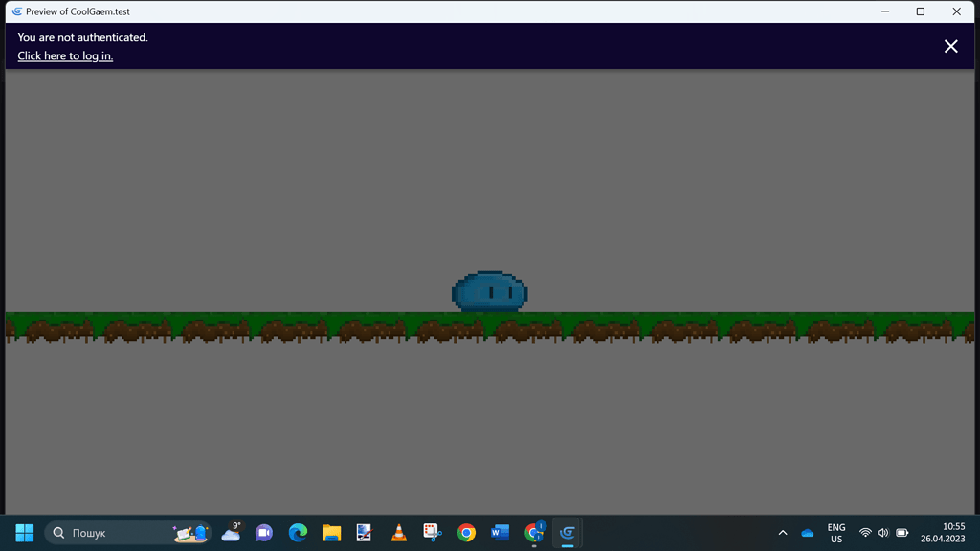Open Microsoft Edge browser
The height and width of the screenshot is (551, 980).
(297, 533)
